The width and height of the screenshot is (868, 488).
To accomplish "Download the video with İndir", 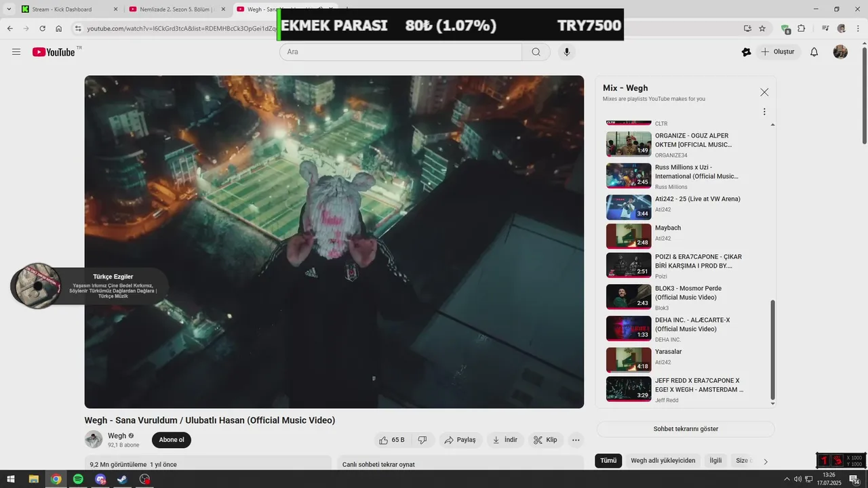I will [505, 440].
